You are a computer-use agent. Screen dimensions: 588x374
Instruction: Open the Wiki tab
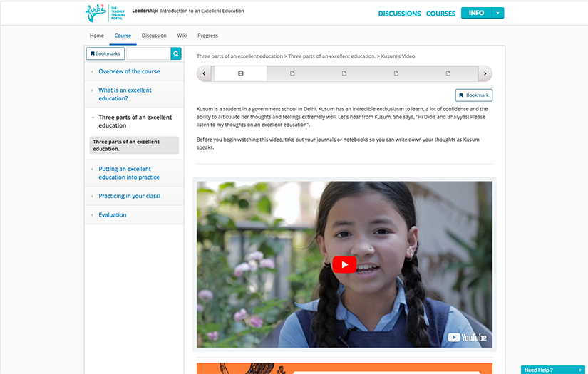[182, 36]
